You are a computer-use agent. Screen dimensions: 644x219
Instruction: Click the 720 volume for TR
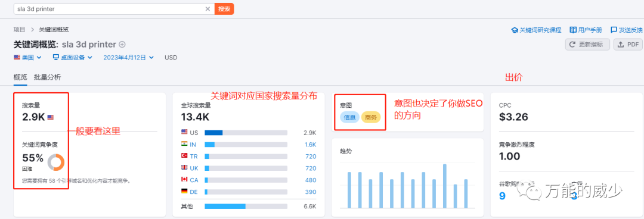click(311, 157)
